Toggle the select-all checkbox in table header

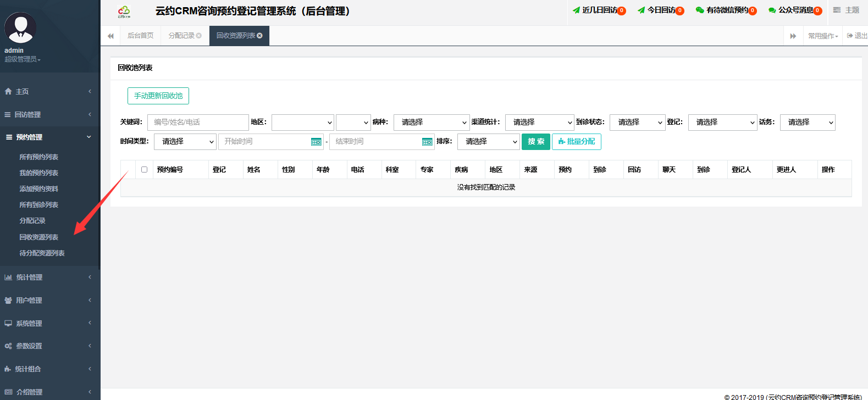click(144, 170)
